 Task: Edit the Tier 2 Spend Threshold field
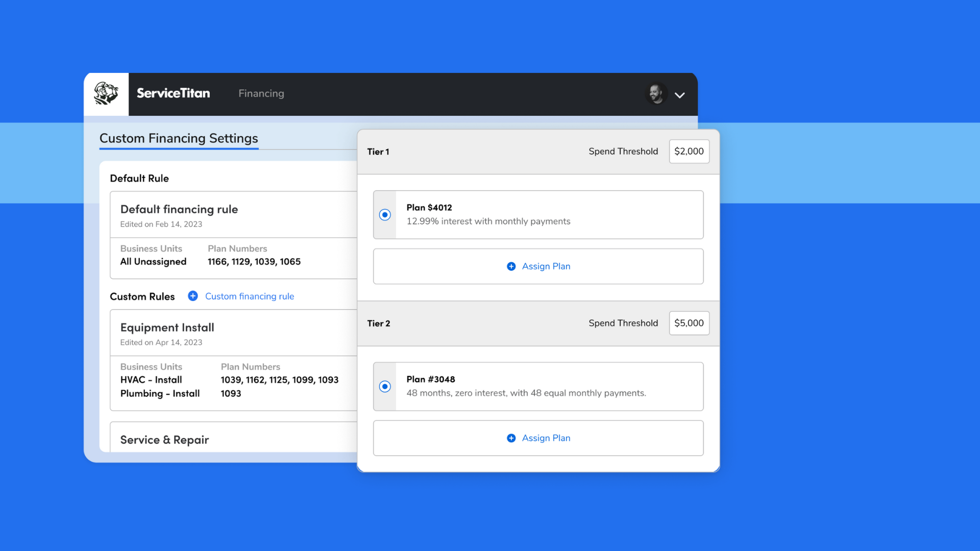tap(689, 323)
